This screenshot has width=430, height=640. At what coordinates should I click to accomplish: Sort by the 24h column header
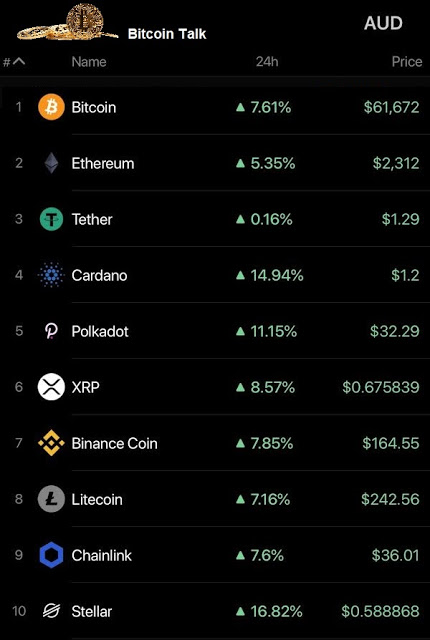pyautogui.click(x=267, y=62)
